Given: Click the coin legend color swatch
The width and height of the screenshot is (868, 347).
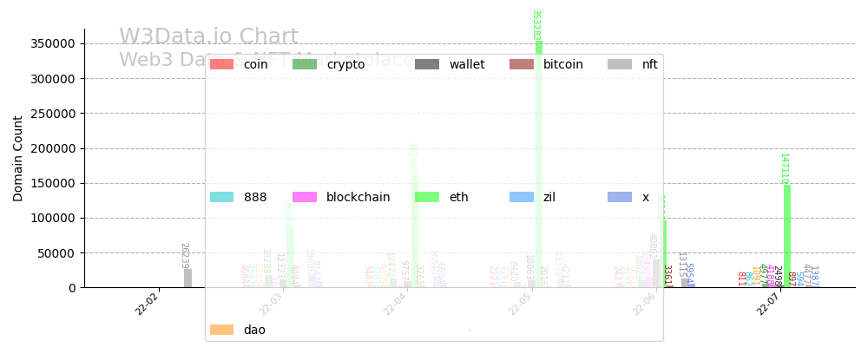Looking at the screenshot, I should click(x=222, y=64).
